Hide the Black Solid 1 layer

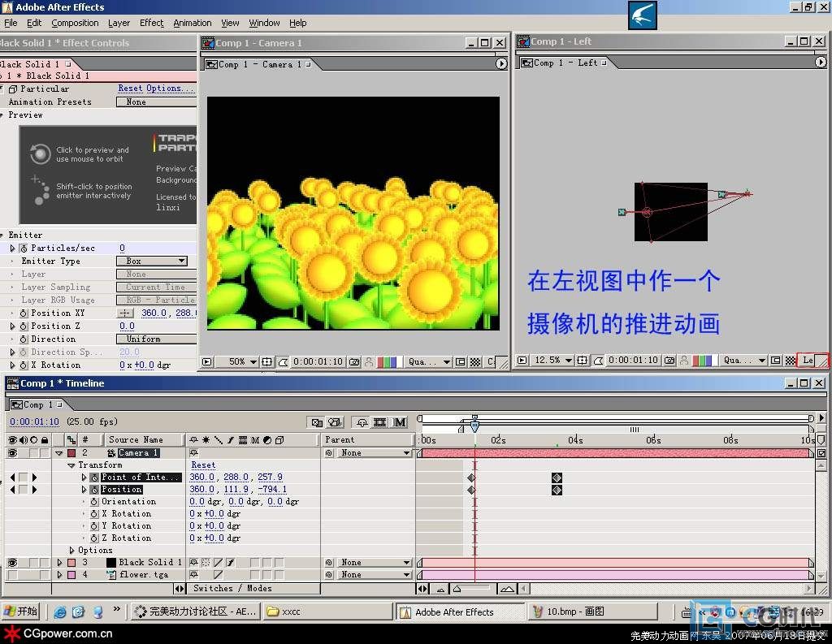[x=12, y=562]
